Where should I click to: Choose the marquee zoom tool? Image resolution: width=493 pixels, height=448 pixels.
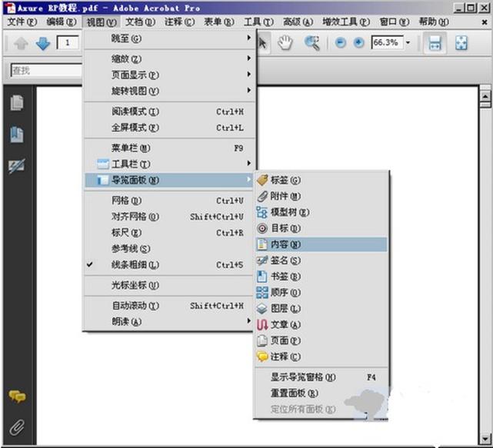(x=312, y=43)
